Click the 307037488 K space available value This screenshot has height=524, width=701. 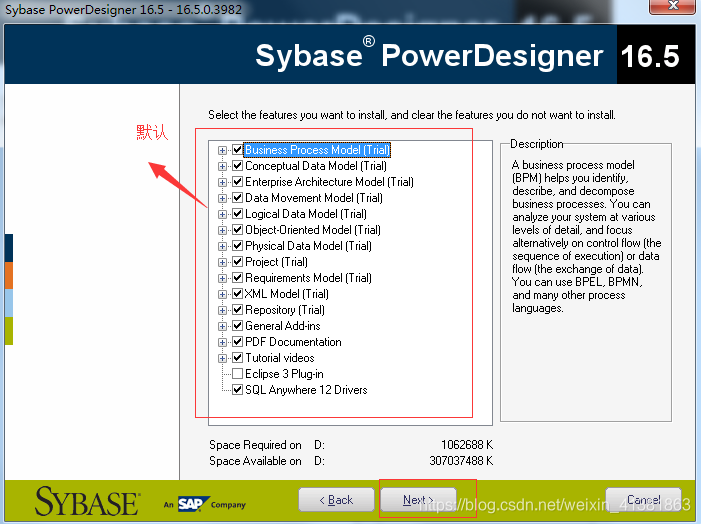coord(461,461)
